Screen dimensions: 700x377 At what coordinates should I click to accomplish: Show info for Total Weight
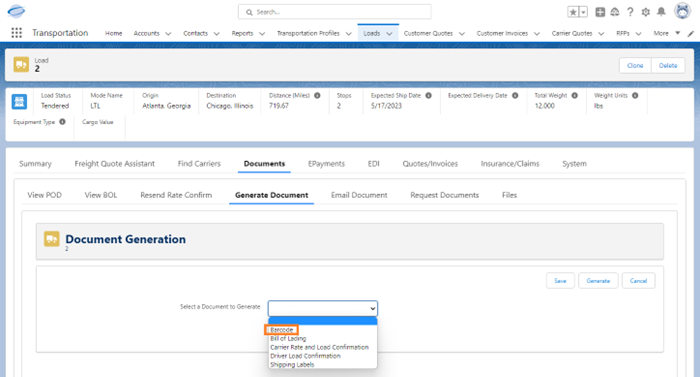[x=575, y=96]
